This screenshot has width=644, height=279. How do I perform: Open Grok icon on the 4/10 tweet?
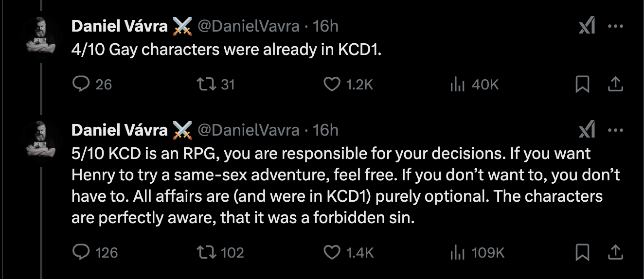[x=587, y=27]
